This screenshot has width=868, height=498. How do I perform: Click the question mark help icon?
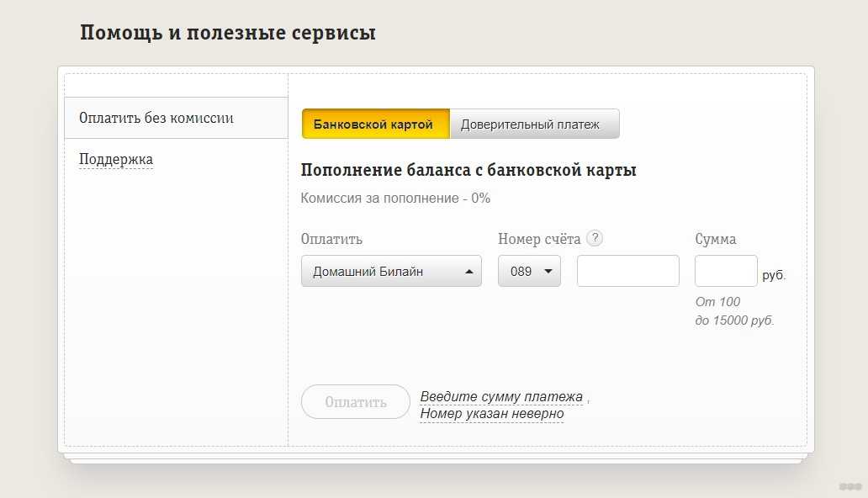click(x=595, y=238)
